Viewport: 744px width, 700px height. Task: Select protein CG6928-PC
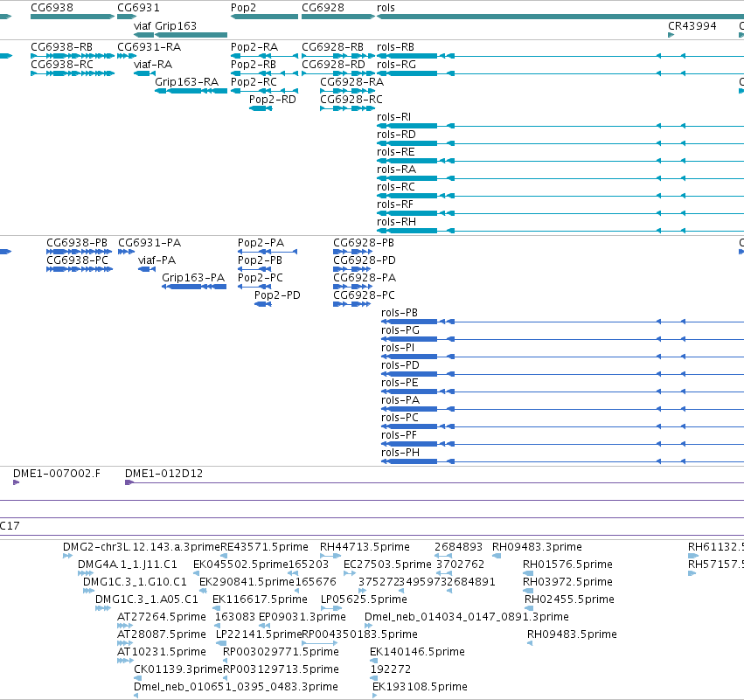point(351,304)
